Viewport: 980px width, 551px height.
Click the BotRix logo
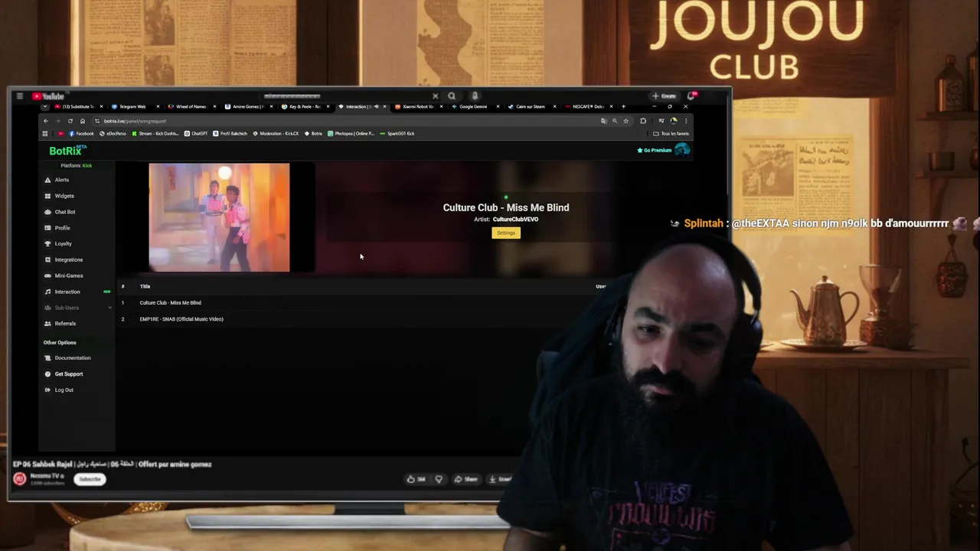[x=67, y=151]
